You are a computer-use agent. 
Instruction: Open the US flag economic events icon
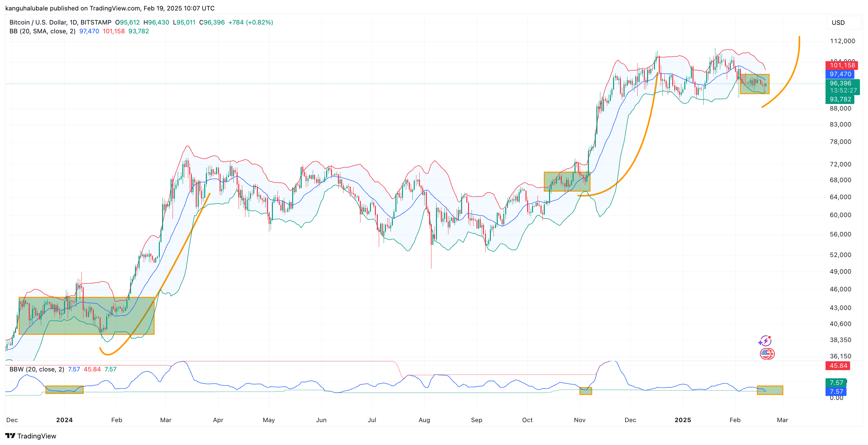click(x=767, y=354)
